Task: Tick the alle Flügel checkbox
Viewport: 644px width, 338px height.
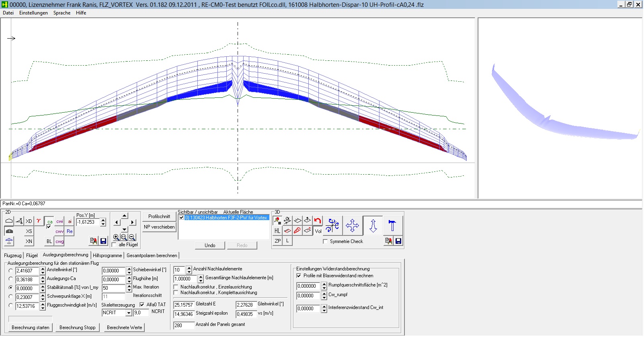Action: pos(114,245)
